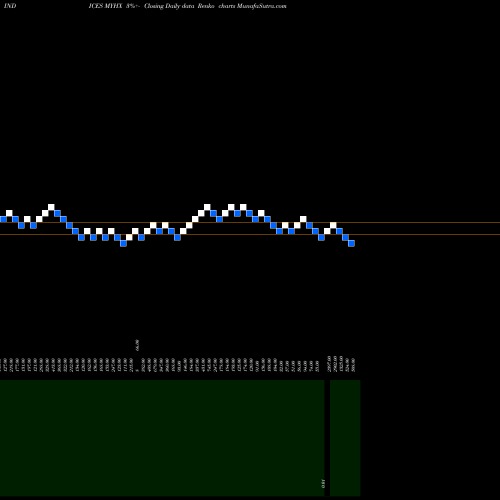Click the upper orange horizontal level line
The width and height of the screenshot is (500, 500).
tap(250, 222)
